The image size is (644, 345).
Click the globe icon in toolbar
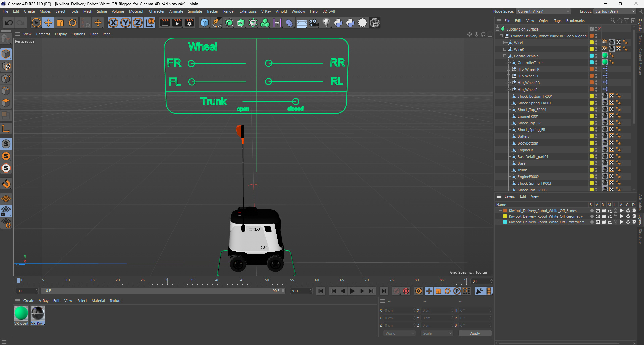[375, 23]
